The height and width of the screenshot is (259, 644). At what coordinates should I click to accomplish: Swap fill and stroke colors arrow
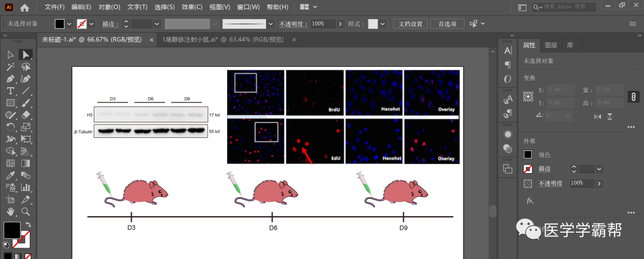[27, 225]
